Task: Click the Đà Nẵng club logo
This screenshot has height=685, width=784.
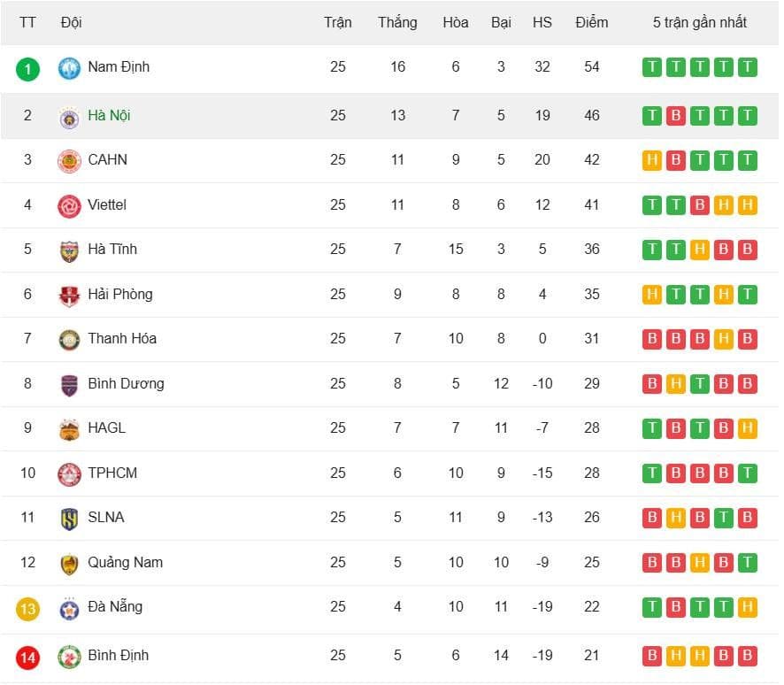Action: [69, 609]
